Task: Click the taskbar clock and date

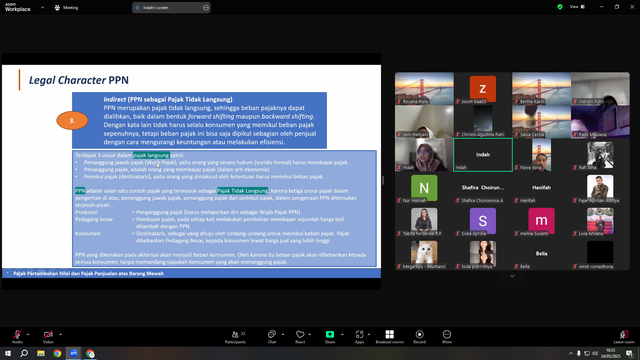Action: [x=611, y=353]
